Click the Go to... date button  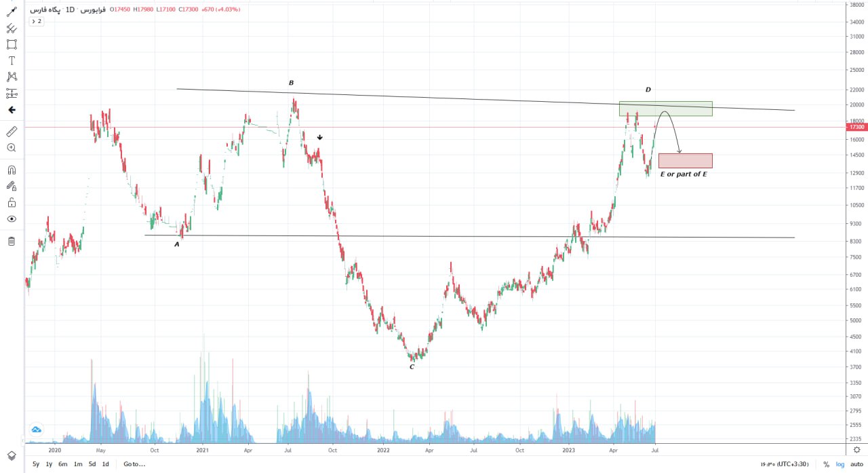[134, 464]
